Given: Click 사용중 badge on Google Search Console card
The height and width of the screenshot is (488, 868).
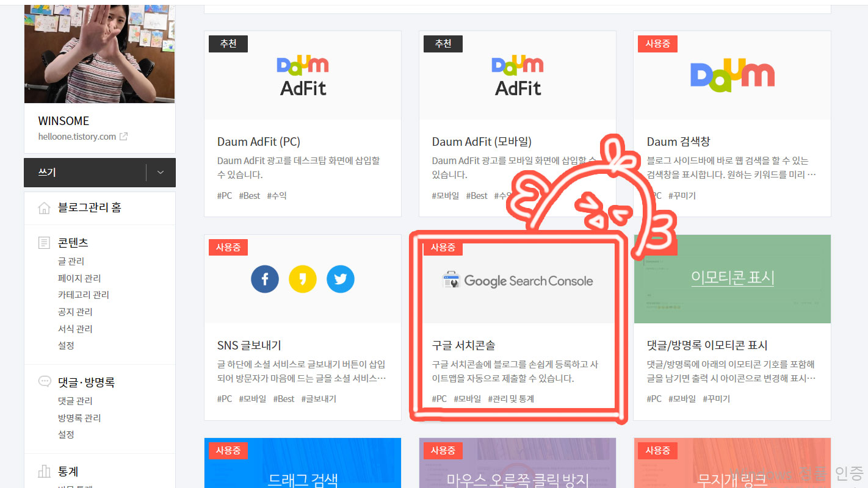Looking at the screenshot, I should click(443, 247).
